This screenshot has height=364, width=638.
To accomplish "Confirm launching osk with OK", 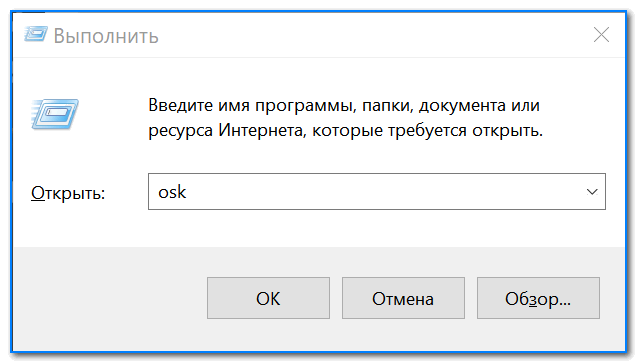I will (x=268, y=298).
